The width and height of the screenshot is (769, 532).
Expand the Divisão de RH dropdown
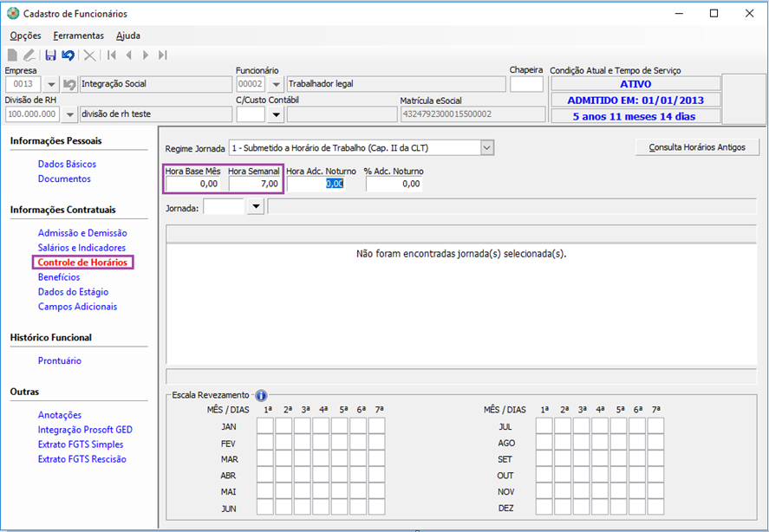pos(69,114)
